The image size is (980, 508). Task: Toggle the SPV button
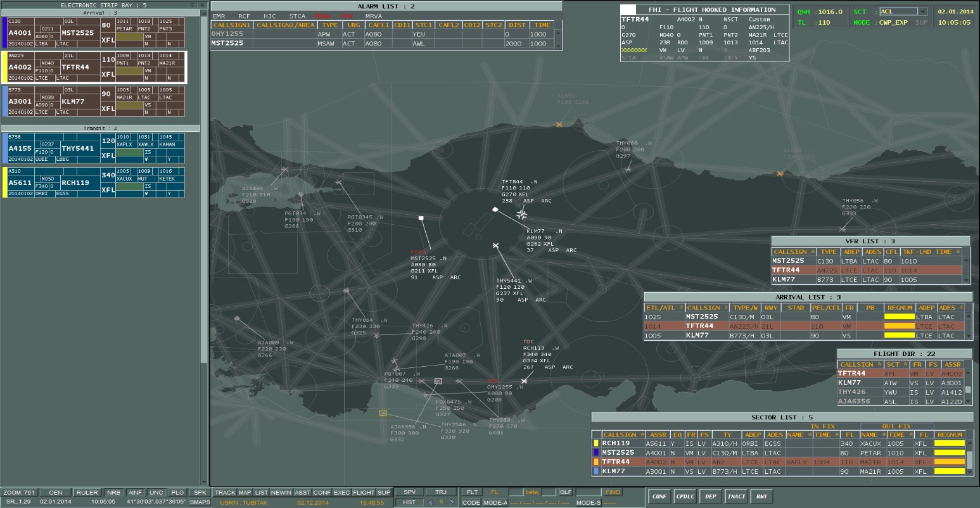coord(410,492)
